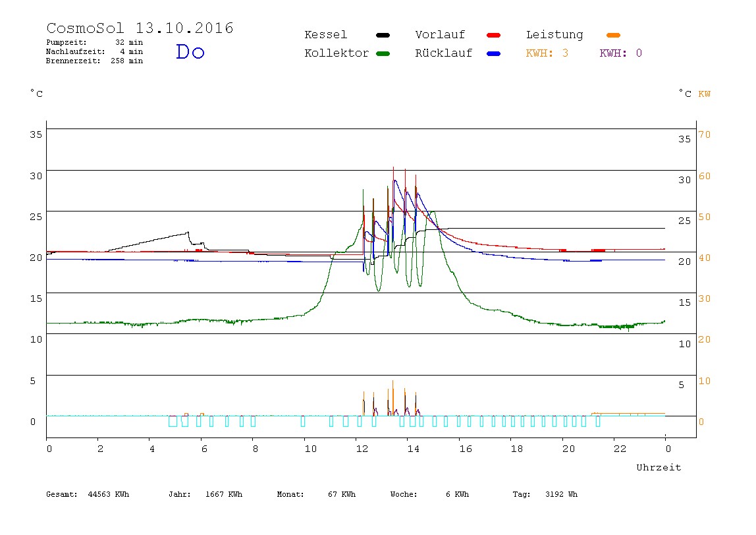Click the 'Nachlaufzeit:' label
Image resolution: width=756 pixels, height=535 pixels.
(76, 51)
